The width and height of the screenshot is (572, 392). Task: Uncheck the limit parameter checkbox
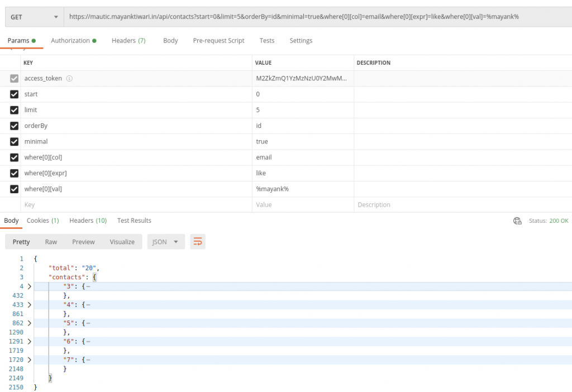pyautogui.click(x=14, y=110)
